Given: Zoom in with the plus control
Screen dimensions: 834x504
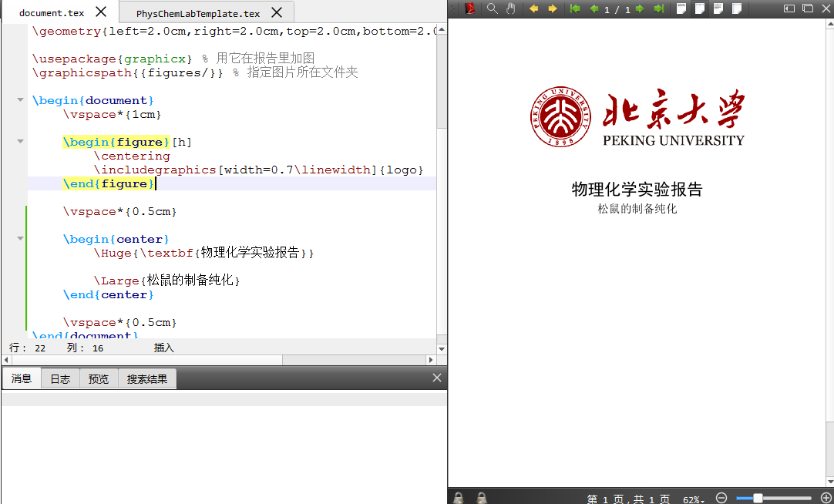Looking at the screenshot, I should tap(827, 498).
